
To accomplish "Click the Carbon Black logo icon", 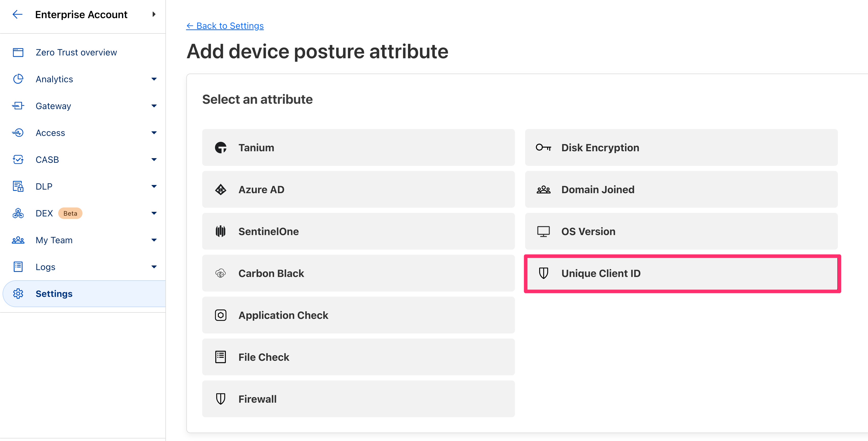I will click(221, 273).
